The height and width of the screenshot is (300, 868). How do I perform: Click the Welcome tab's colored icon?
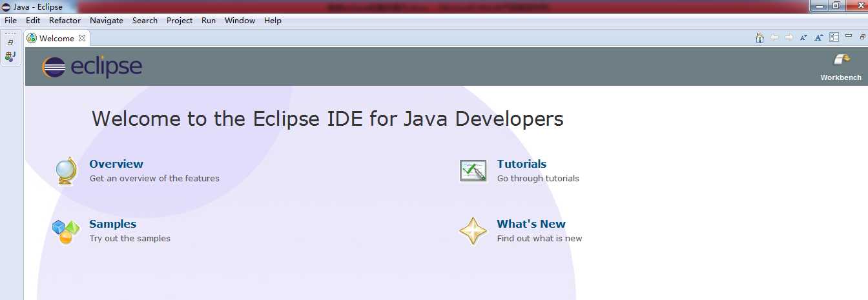coord(32,38)
